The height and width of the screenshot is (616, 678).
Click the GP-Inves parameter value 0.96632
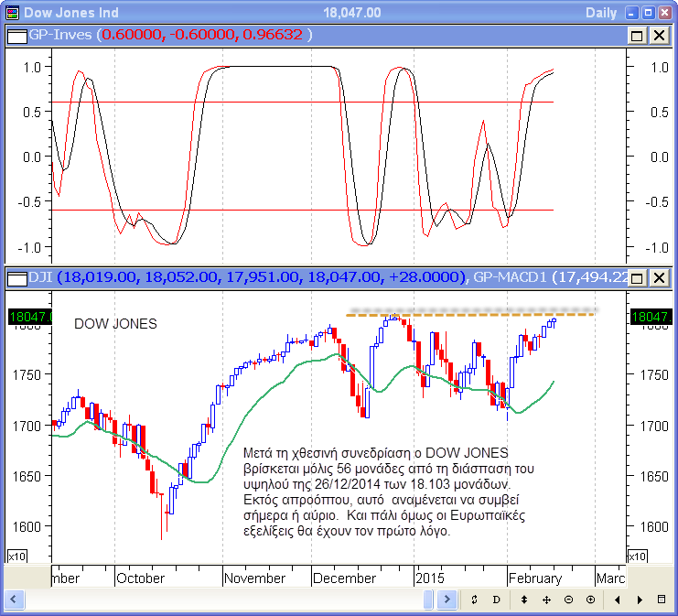(273, 35)
